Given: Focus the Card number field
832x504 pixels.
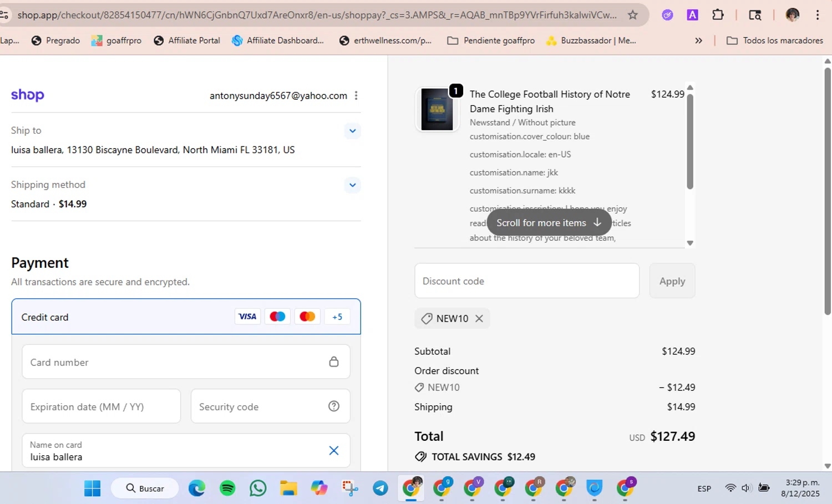Looking at the screenshot, I should coord(186,362).
